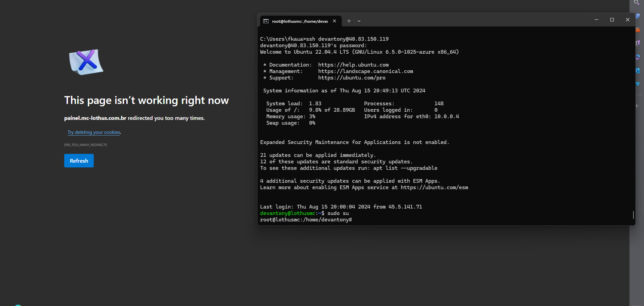Close the root@lothusmc terminal tab

[334, 21]
